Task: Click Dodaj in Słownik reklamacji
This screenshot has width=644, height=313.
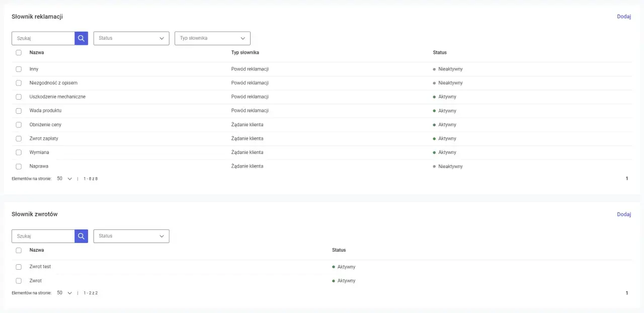Action: pyautogui.click(x=624, y=17)
